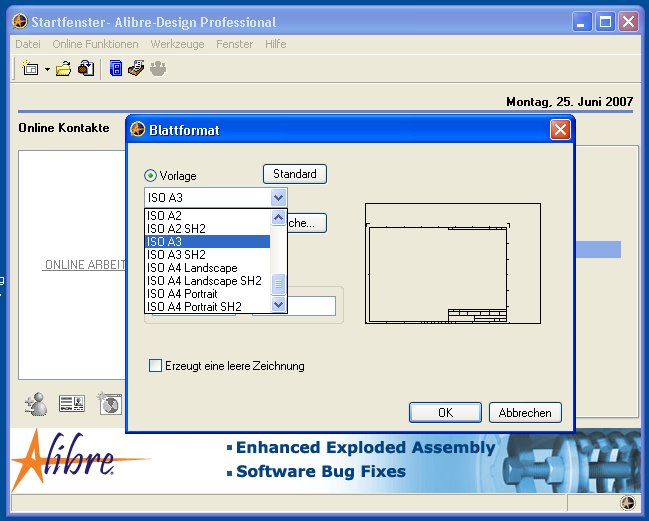Click the greyed people group toolbar icon

(x=158, y=69)
